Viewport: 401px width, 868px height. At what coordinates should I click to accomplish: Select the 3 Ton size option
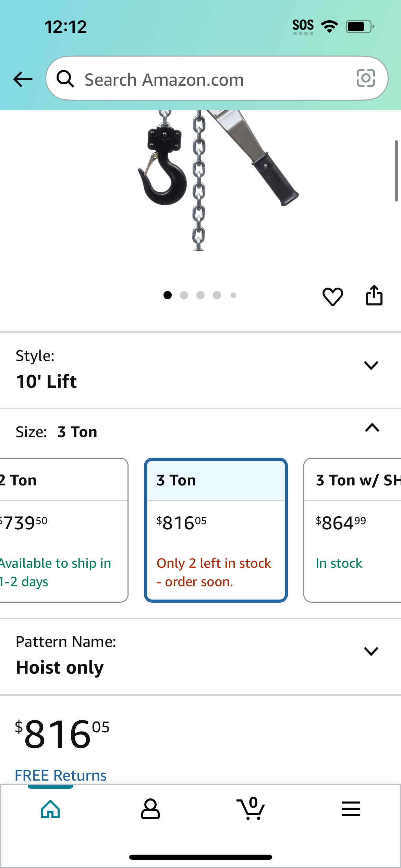(216, 530)
